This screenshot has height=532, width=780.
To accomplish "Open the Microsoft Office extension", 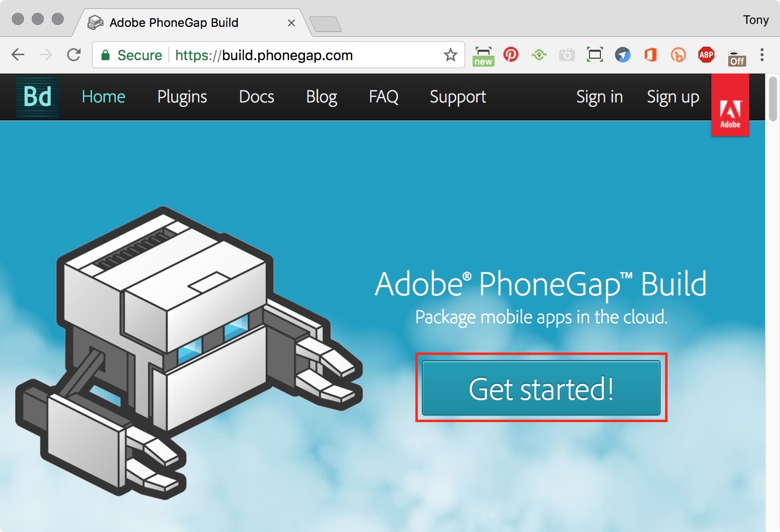I will pyautogui.click(x=650, y=54).
